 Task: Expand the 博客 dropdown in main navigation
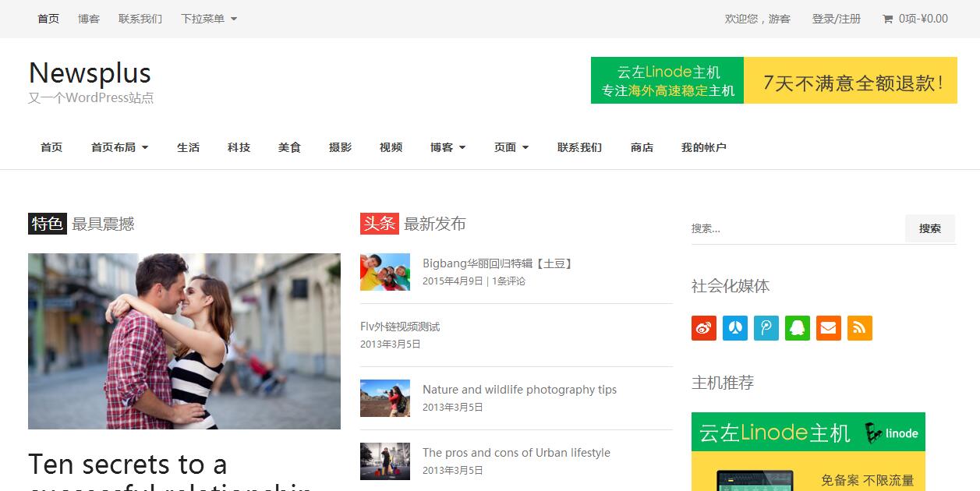pos(448,147)
